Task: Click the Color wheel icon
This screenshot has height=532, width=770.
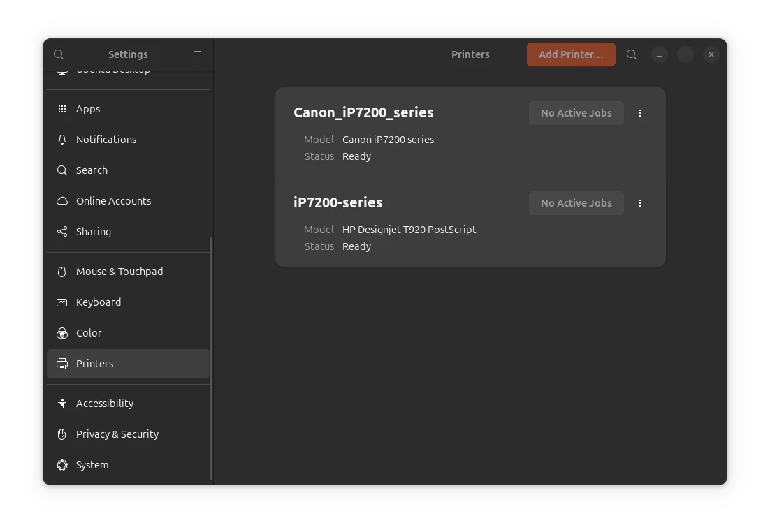Action: point(62,333)
